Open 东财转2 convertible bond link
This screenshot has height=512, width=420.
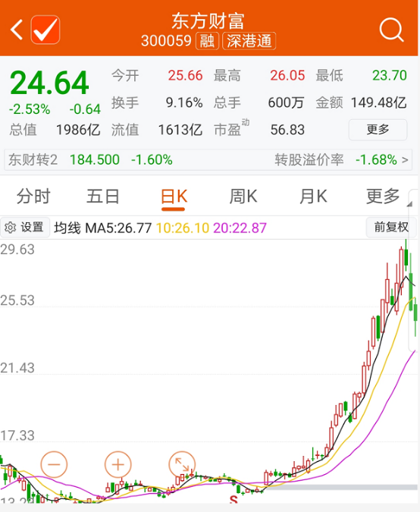tap(33, 160)
